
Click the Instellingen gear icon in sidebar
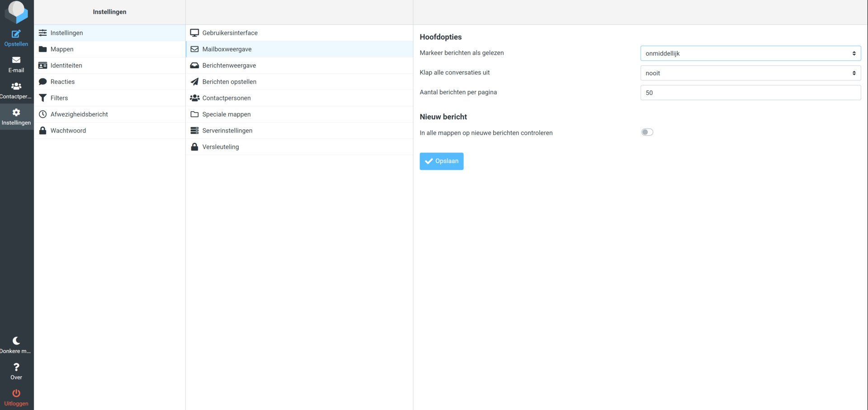pyautogui.click(x=16, y=113)
